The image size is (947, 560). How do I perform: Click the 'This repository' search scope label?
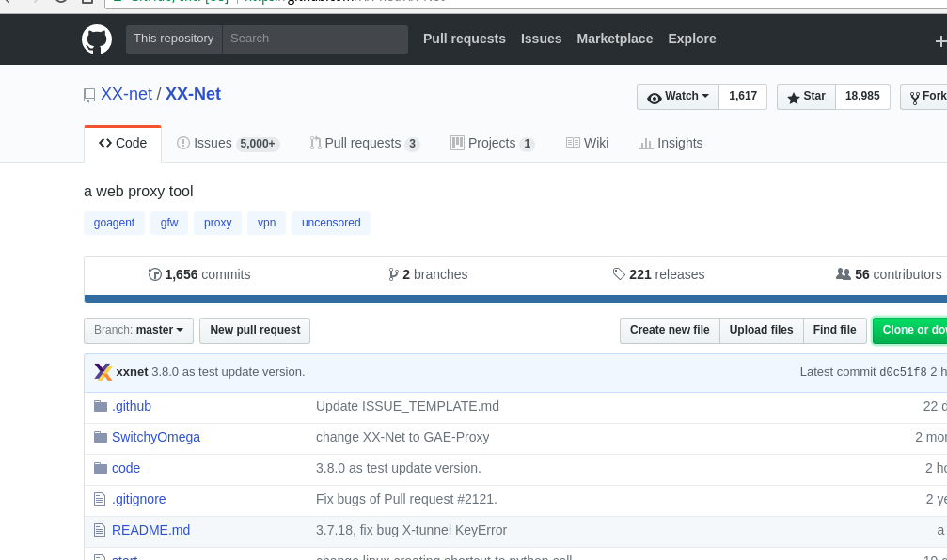click(x=174, y=39)
